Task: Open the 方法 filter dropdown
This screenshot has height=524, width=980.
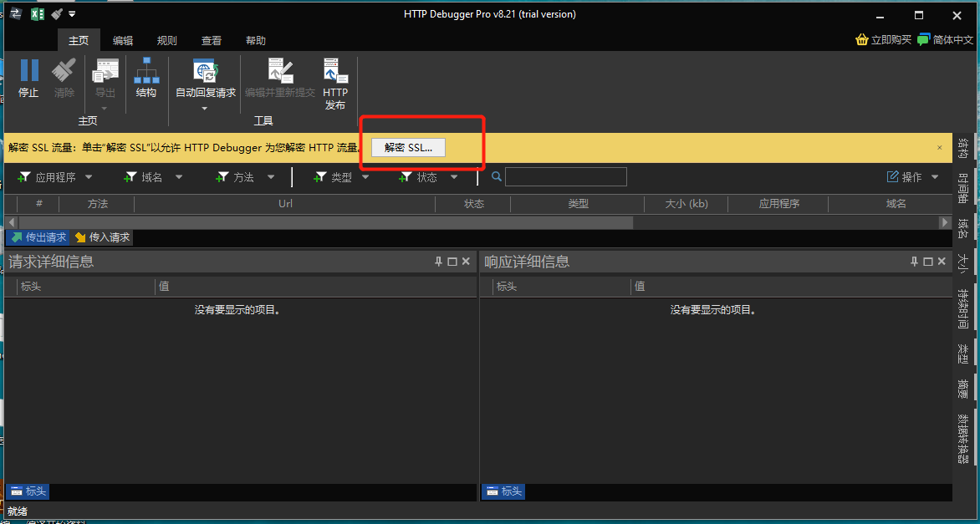Action: [271, 177]
